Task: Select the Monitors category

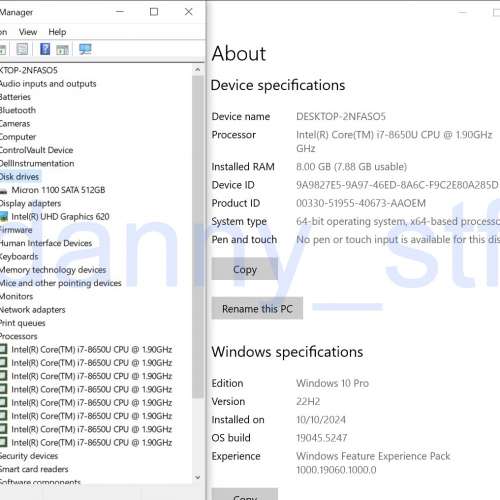Action: (x=16, y=296)
